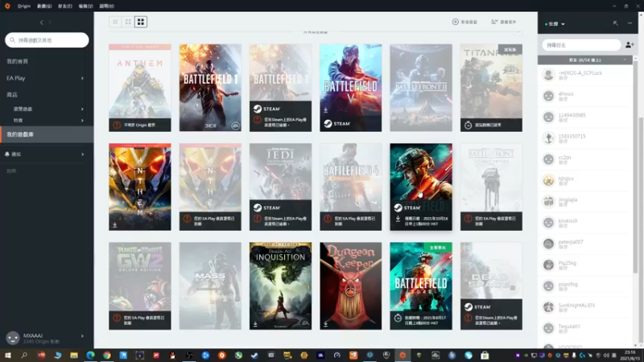Open Battlefield 1 Steam edition tile

click(x=280, y=88)
